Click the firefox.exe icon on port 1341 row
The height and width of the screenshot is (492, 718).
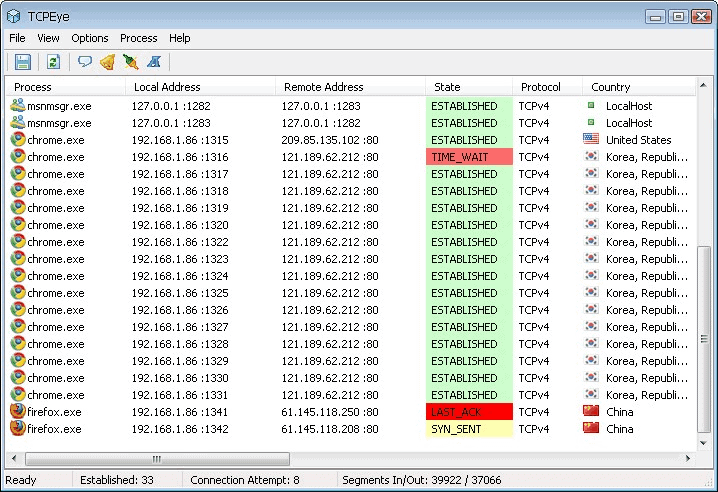tap(18, 412)
